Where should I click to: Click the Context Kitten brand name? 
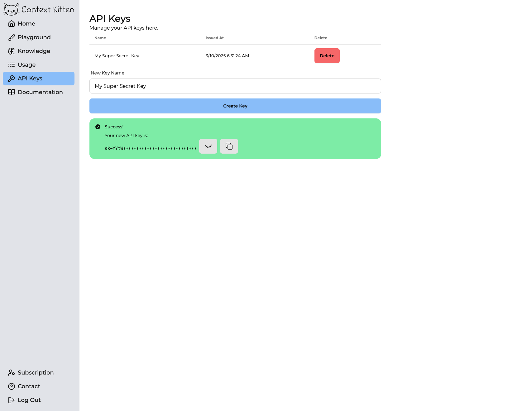[x=48, y=10]
